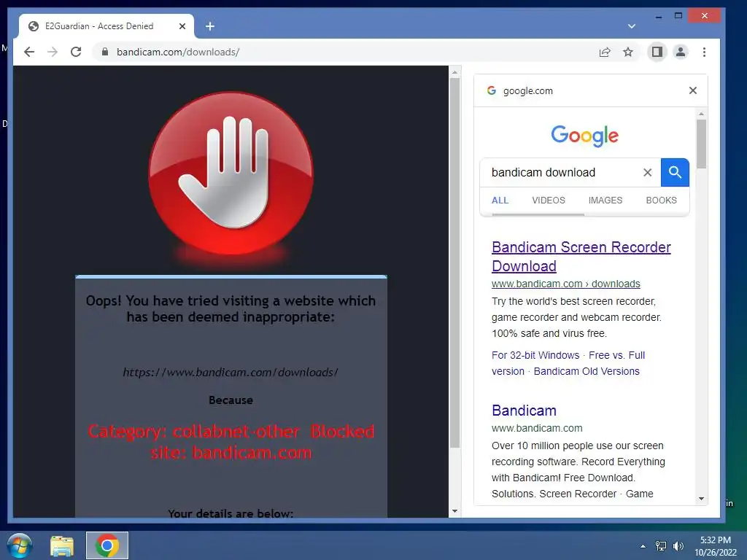This screenshot has height=560, width=747.
Task: Open File Explorer from the taskbar
Action: click(x=63, y=545)
